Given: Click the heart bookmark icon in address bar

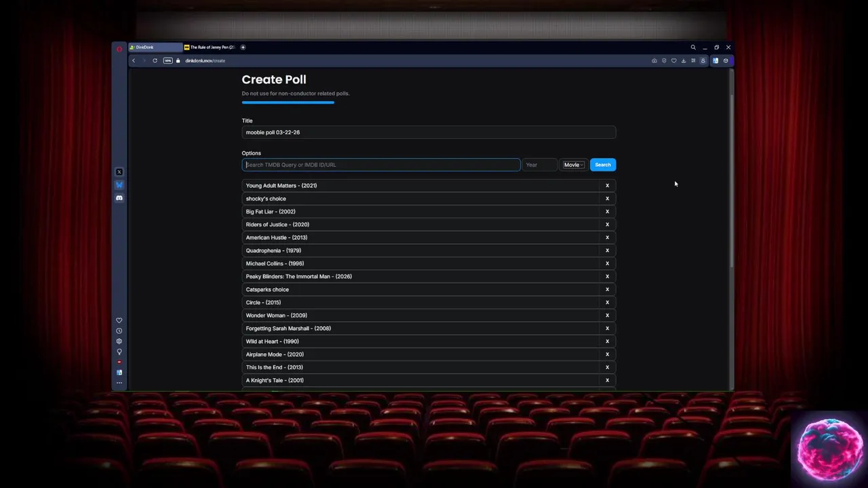Looking at the screenshot, I should (674, 61).
